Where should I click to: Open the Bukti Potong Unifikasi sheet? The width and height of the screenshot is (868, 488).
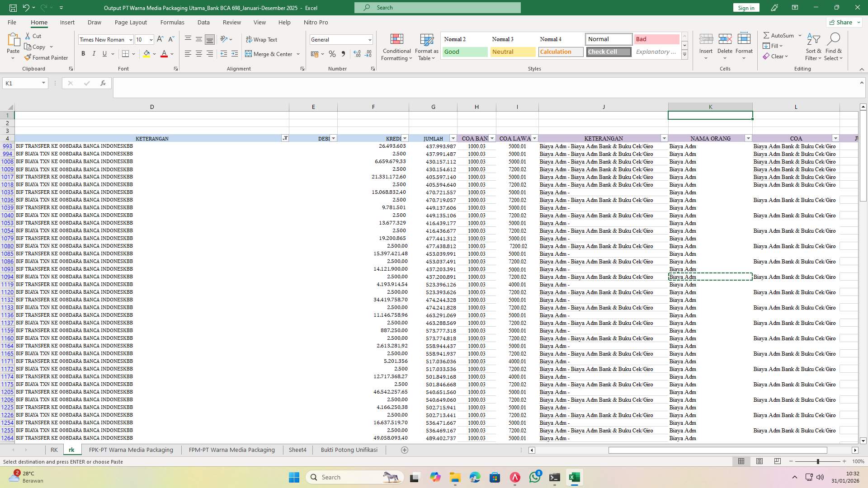click(349, 450)
